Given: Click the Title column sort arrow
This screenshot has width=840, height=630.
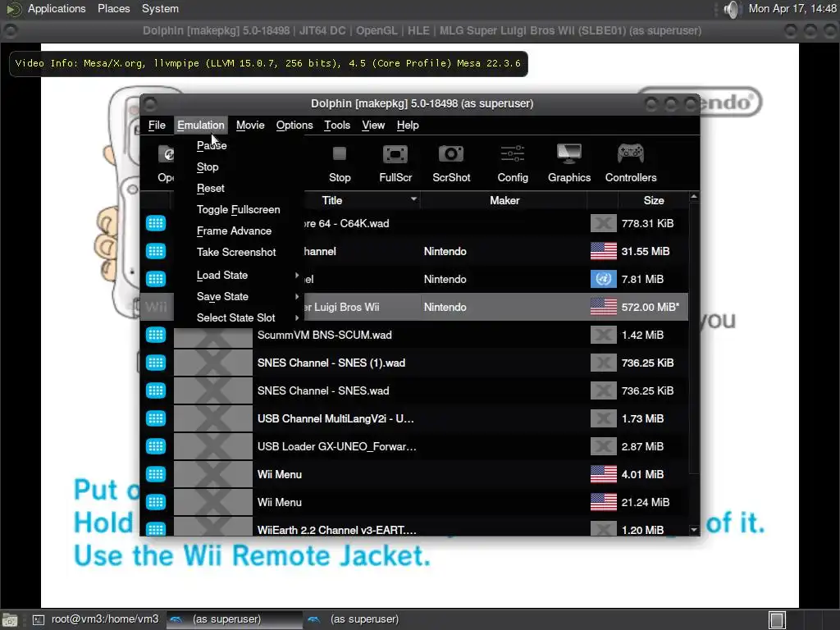Looking at the screenshot, I should [x=413, y=199].
